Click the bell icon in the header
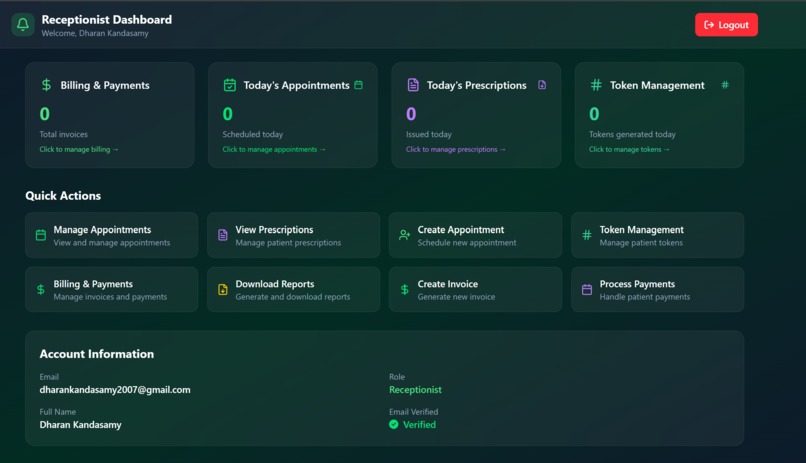This screenshot has height=463, width=806. (x=23, y=24)
